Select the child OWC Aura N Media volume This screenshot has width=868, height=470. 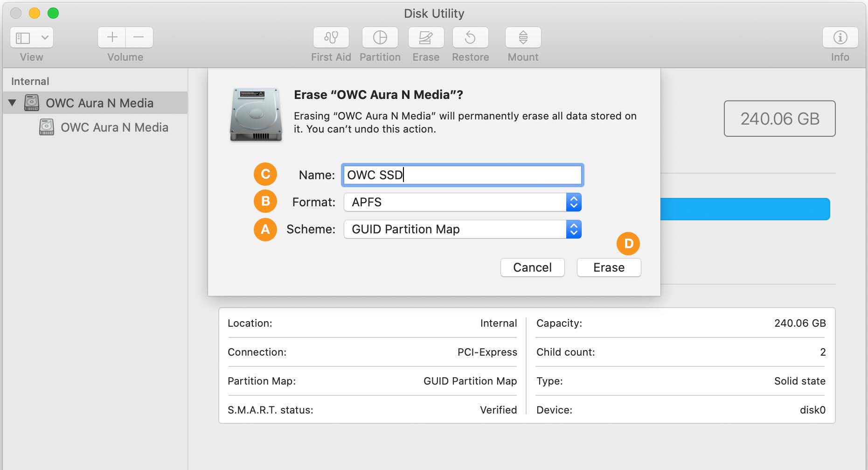click(114, 127)
